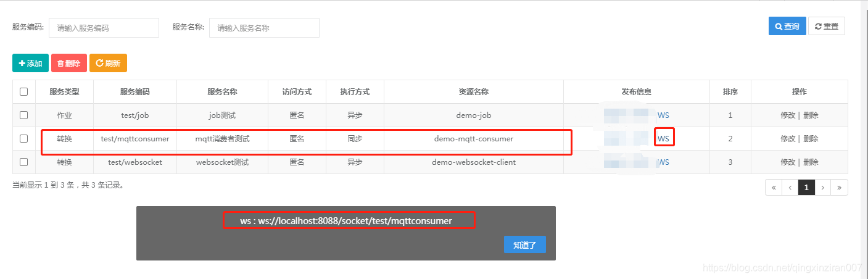This screenshot has width=868, height=279.
Task: Click the 同步 execution mode cell
Action: point(355,138)
